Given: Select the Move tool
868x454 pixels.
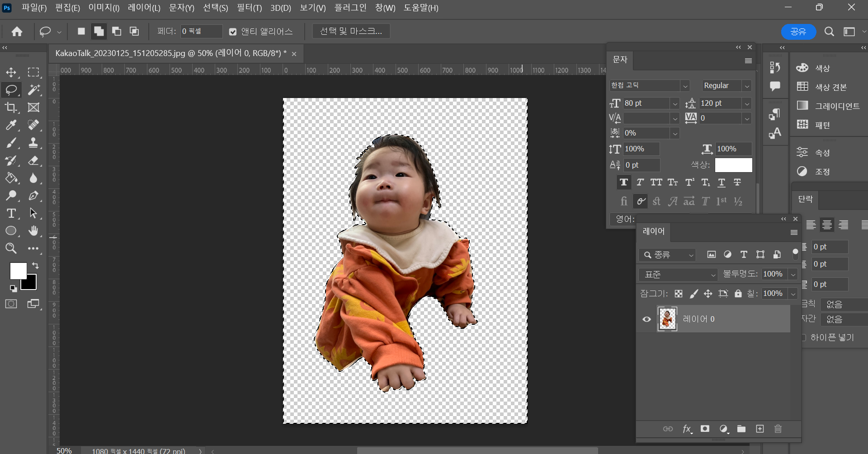Looking at the screenshot, I should 11,72.
